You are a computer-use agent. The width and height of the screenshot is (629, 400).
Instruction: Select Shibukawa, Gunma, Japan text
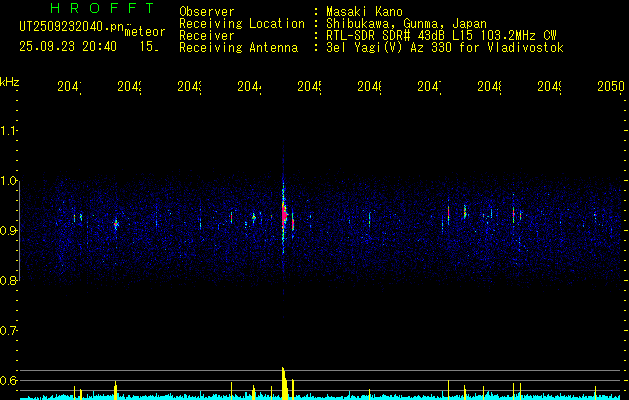406,24
